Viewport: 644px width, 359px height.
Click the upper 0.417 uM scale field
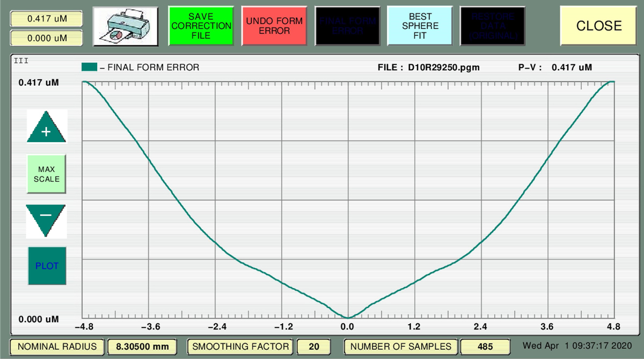[46, 18]
